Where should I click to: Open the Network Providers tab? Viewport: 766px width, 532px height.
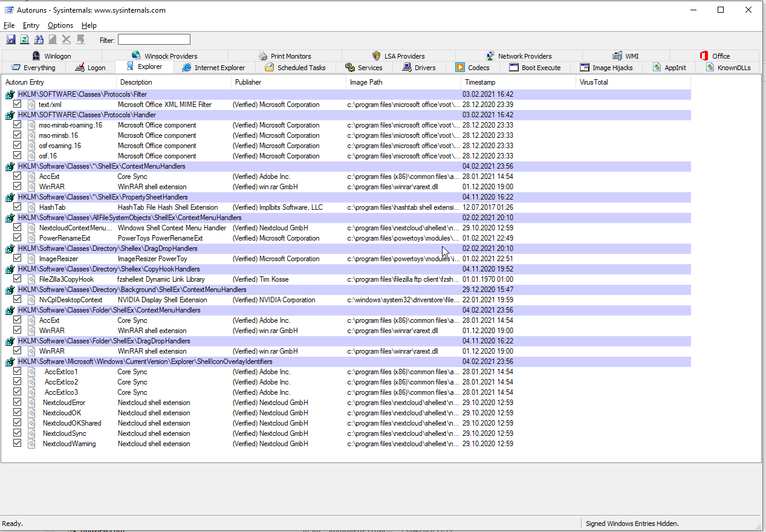[x=518, y=56]
